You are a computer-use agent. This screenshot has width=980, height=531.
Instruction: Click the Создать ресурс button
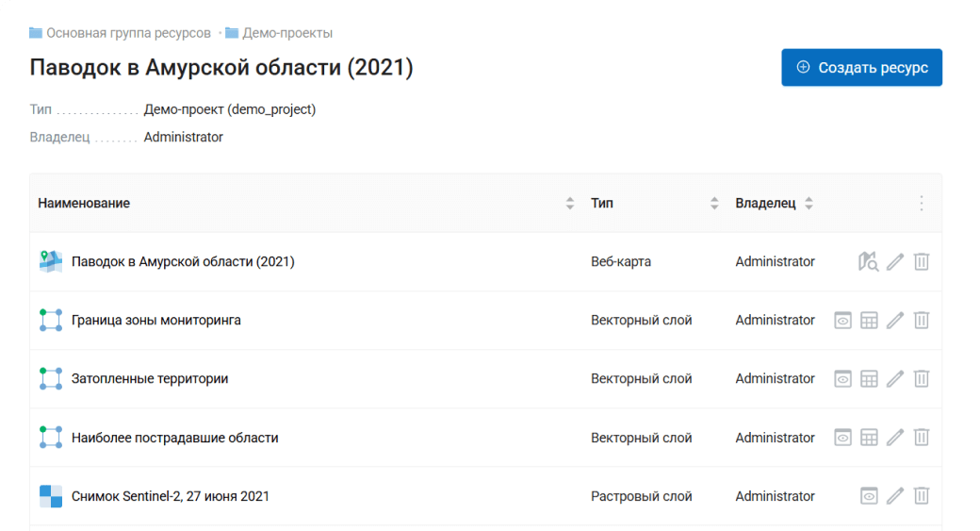[x=861, y=68]
